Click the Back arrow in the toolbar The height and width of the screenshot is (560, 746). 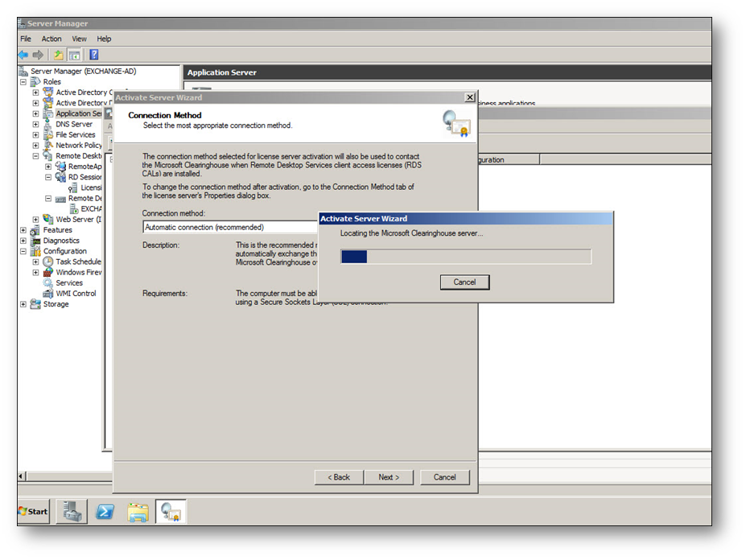point(23,55)
